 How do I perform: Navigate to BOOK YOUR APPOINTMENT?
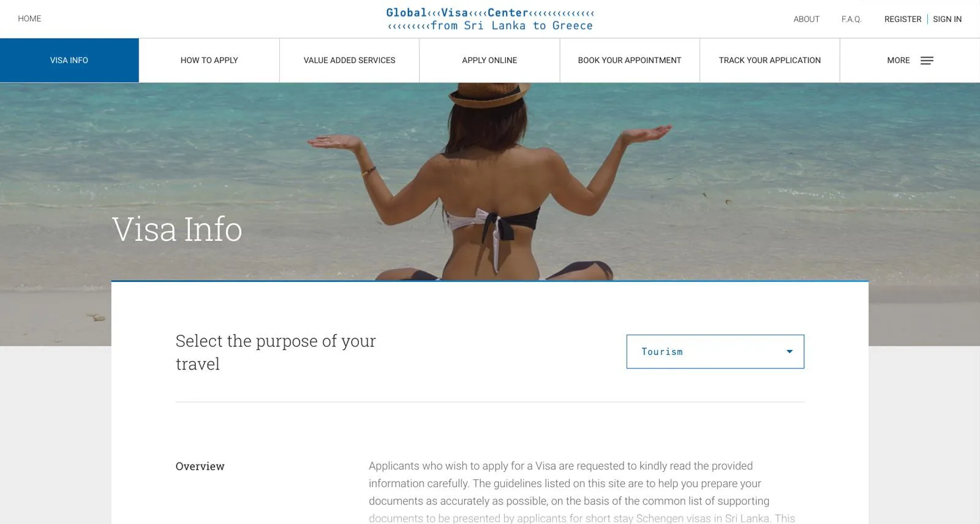pyautogui.click(x=630, y=61)
